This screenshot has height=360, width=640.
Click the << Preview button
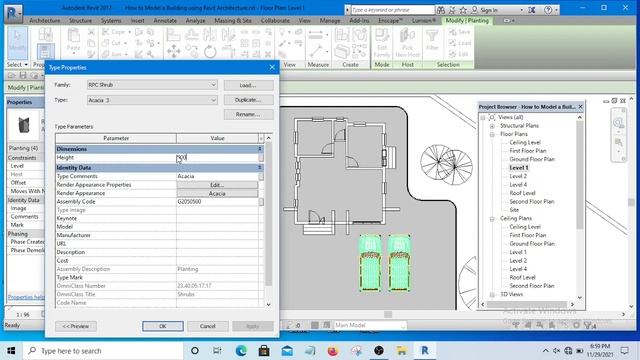pos(76,326)
